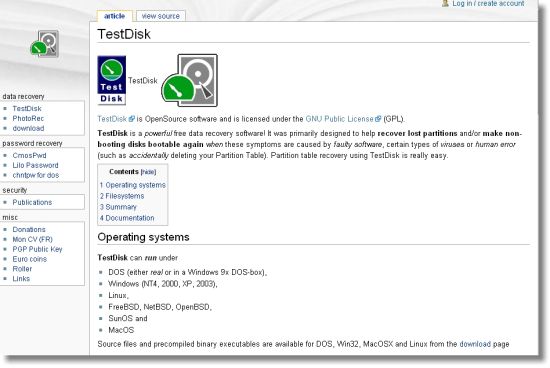Click external link icon after GNU Public License
The image size is (550, 368).
[378, 119]
